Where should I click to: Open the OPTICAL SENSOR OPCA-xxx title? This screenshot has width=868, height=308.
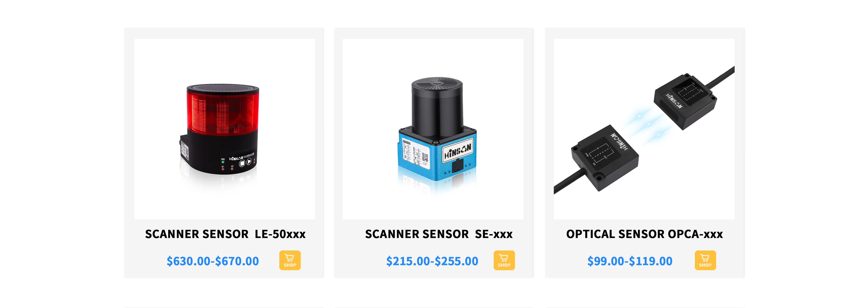tap(644, 234)
